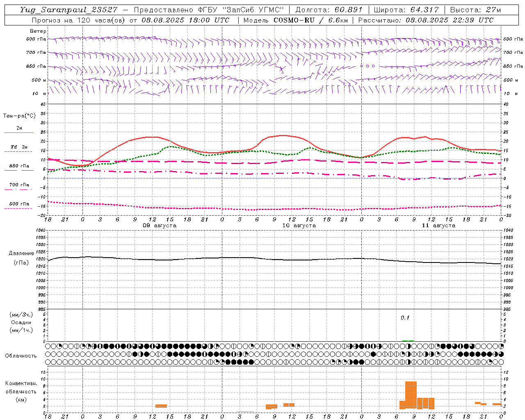
Task: Click the Долгота: 60.891 value
Action: pos(329,10)
